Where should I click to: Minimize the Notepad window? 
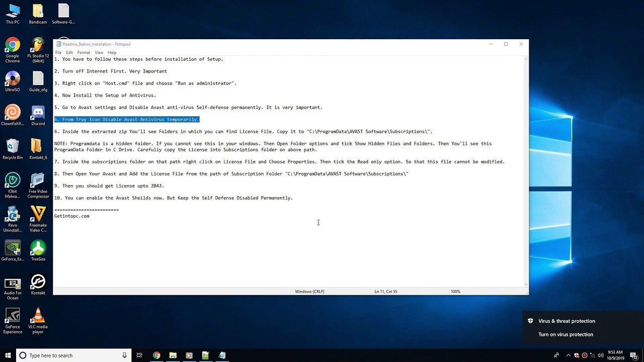(x=491, y=44)
